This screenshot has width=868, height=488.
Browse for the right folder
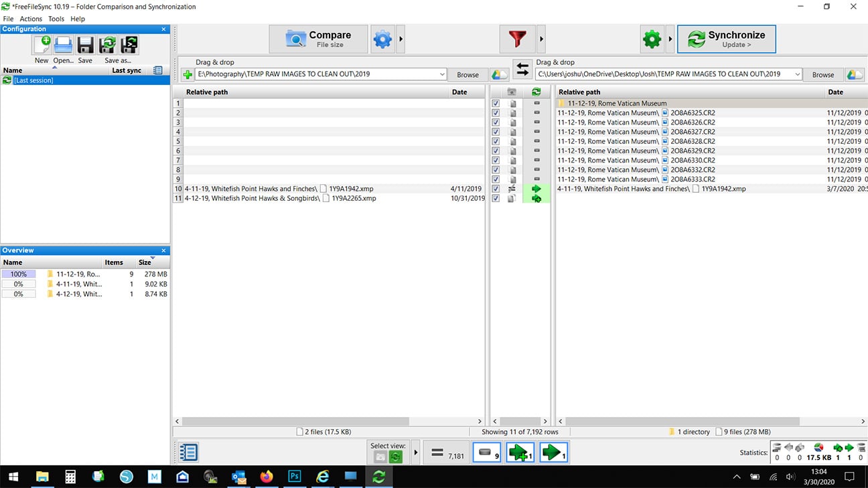tap(823, 74)
